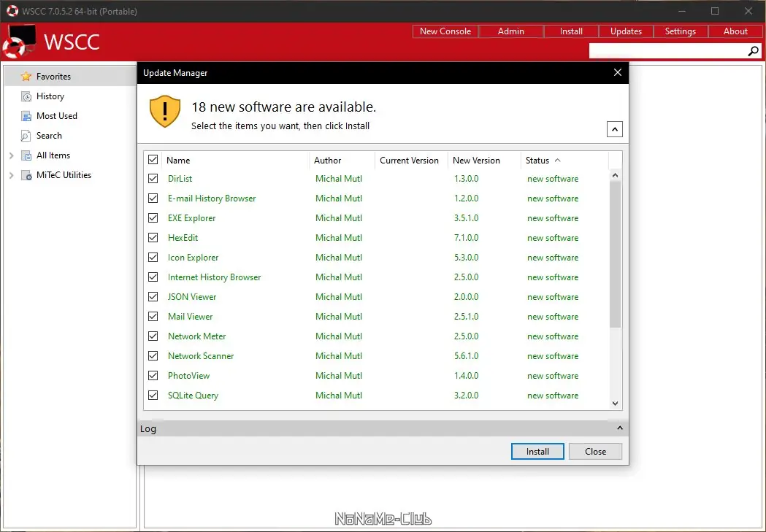Open the Updates menu
Image resolution: width=766 pixels, height=532 pixels.
pos(626,31)
